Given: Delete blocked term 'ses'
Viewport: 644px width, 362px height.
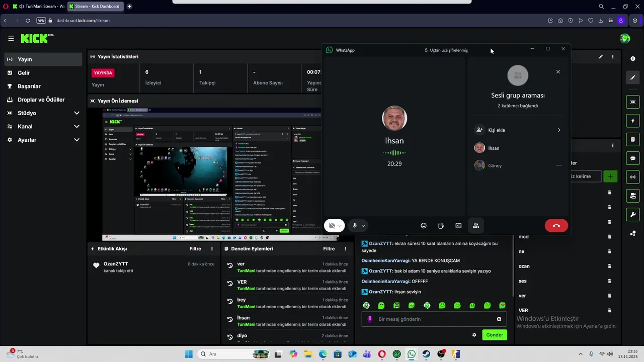Looking at the screenshot, I should click(609, 281).
